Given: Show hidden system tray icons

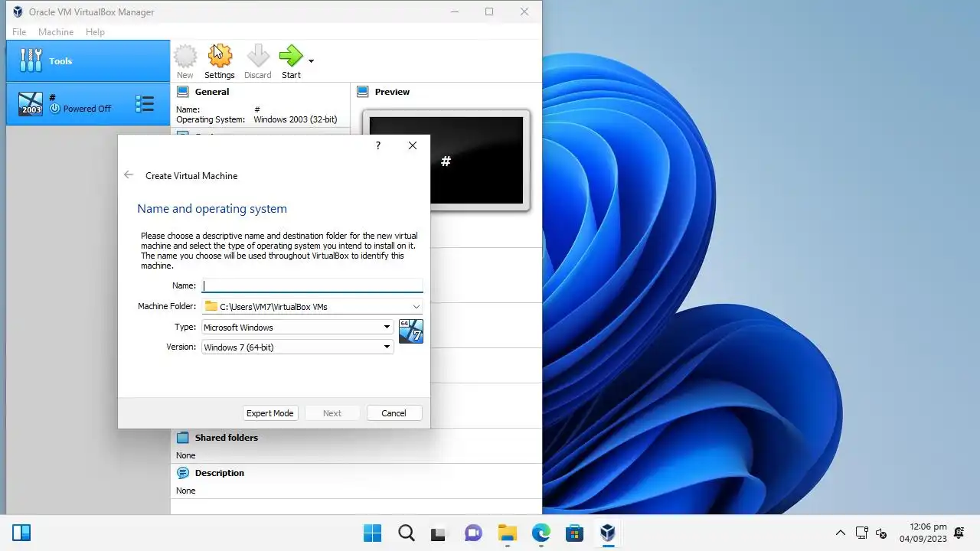Looking at the screenshot, I should 840,533.
